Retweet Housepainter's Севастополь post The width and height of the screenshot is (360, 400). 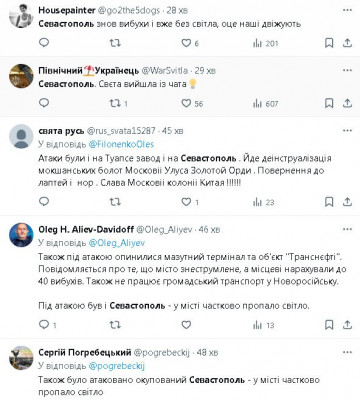coord(115,43)
